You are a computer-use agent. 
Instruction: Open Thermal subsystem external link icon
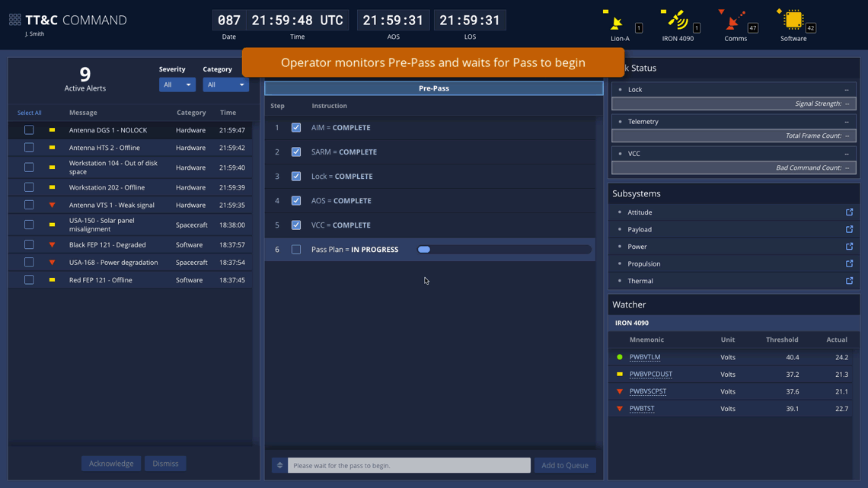tap(849, 281)
